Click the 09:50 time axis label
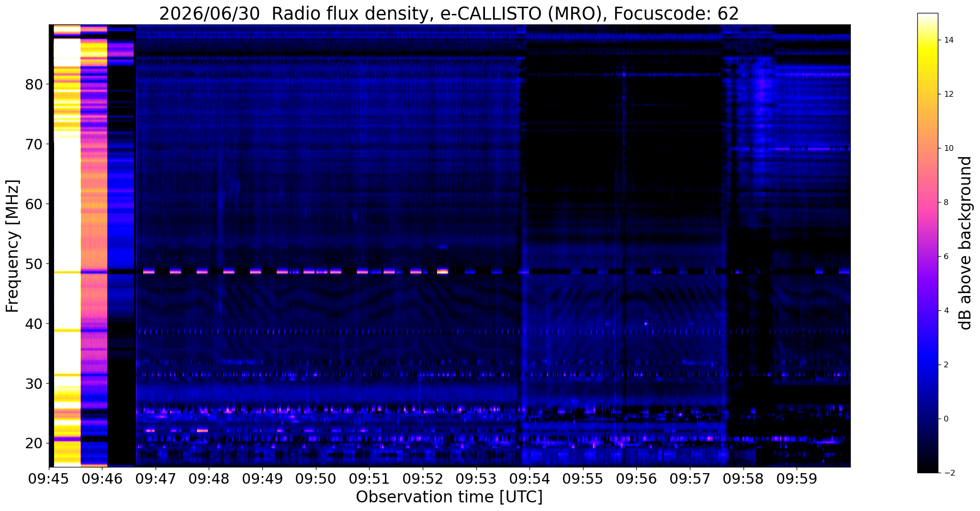Screen dimensions: 980x511 316,479
